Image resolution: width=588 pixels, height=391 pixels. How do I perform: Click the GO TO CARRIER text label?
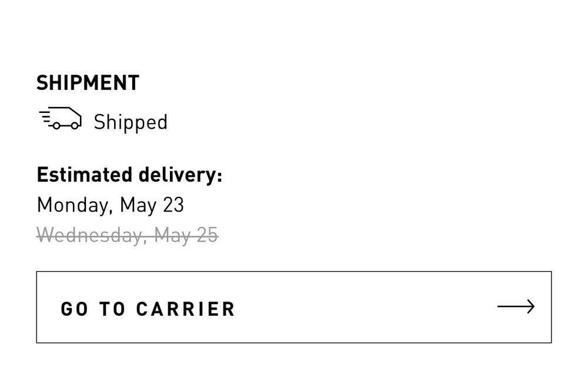[x=148, y=309]
